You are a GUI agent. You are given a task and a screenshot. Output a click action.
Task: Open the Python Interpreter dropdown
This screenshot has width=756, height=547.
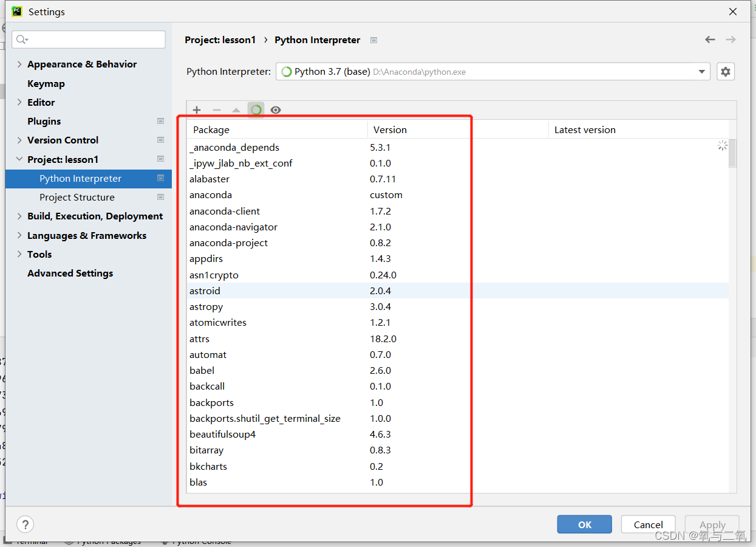(493, 72)
